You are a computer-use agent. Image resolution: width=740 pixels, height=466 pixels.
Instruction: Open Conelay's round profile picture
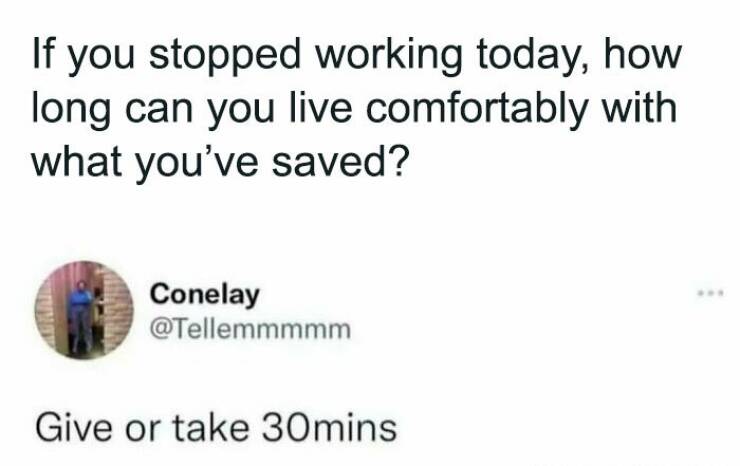(83, 310)
